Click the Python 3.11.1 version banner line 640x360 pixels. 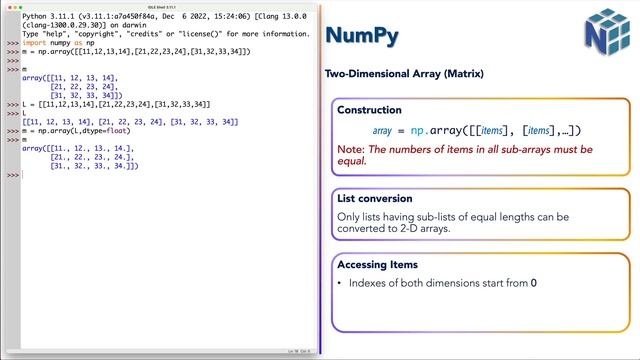pos(164,16)
